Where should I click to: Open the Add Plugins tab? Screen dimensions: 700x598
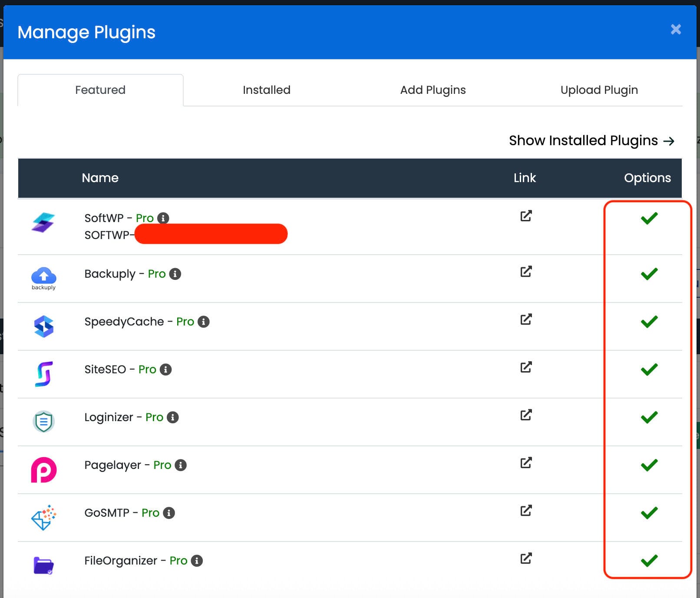point(433,90)
